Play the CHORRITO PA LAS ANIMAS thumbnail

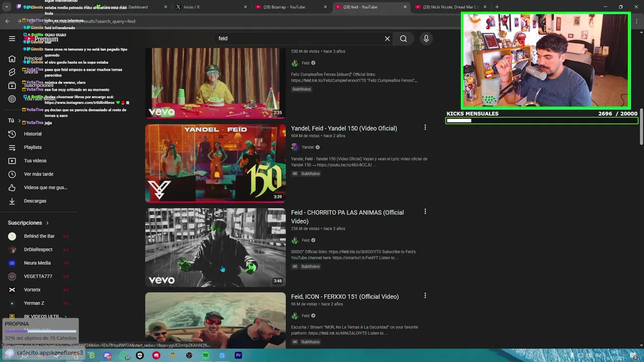pos(215,247)
